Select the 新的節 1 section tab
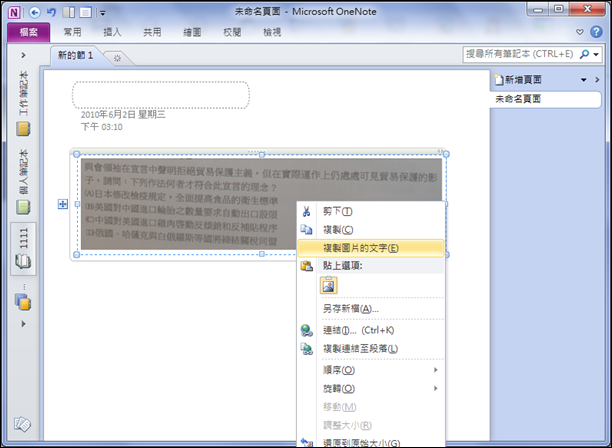This screenshot has height=448, width=612. 75,55
